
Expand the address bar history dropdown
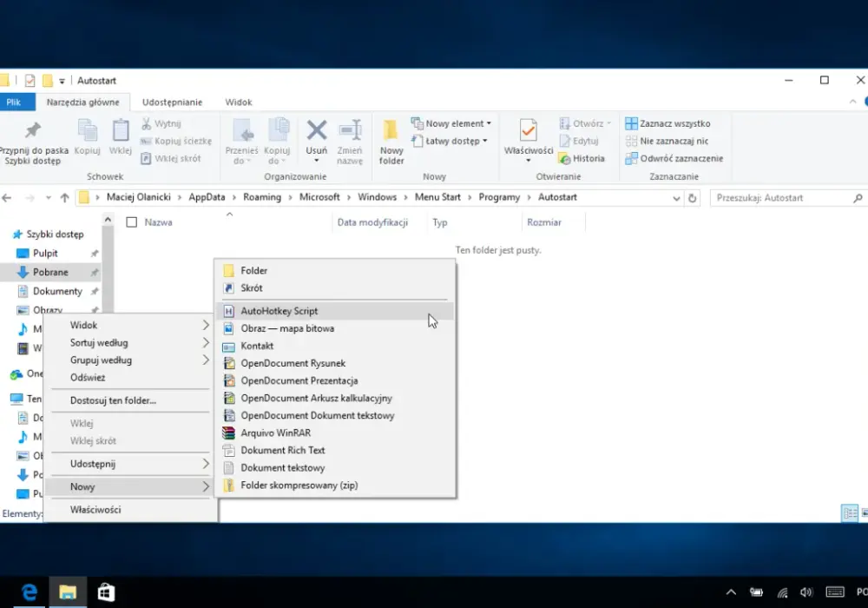[x=676, y=198]
